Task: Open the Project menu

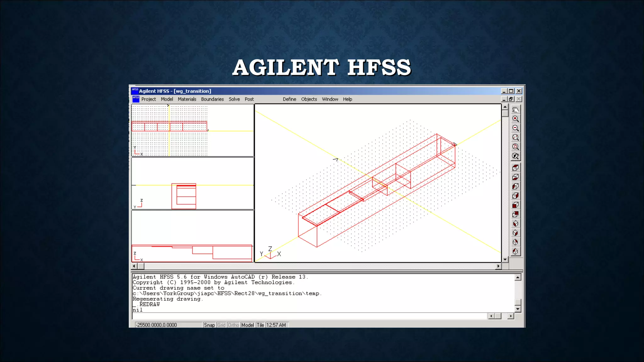Action: click(x=149, y=99)
